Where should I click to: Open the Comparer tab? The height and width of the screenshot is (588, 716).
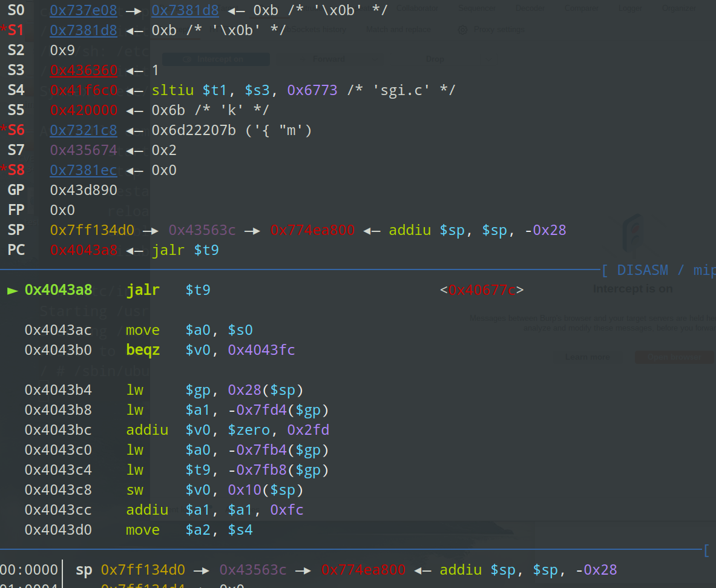(581, 8)
